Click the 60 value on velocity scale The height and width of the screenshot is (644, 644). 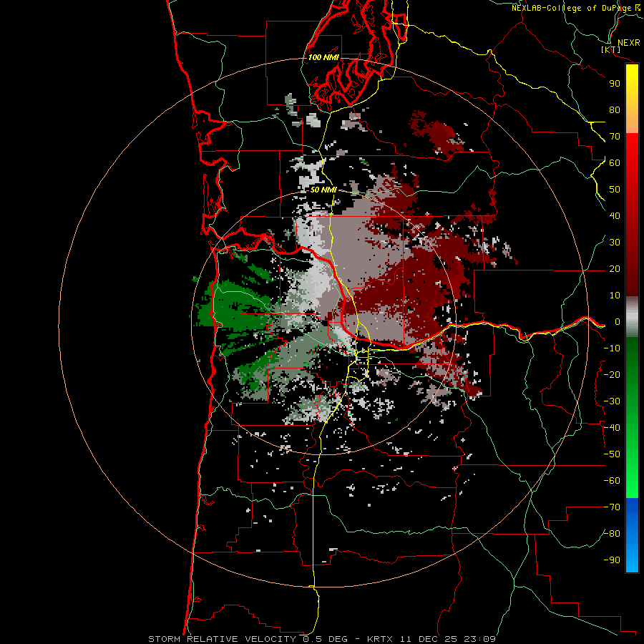click(615, 163)
